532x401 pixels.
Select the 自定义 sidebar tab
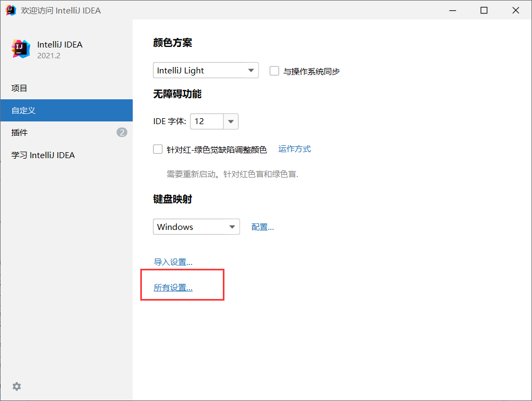point(66,110)
